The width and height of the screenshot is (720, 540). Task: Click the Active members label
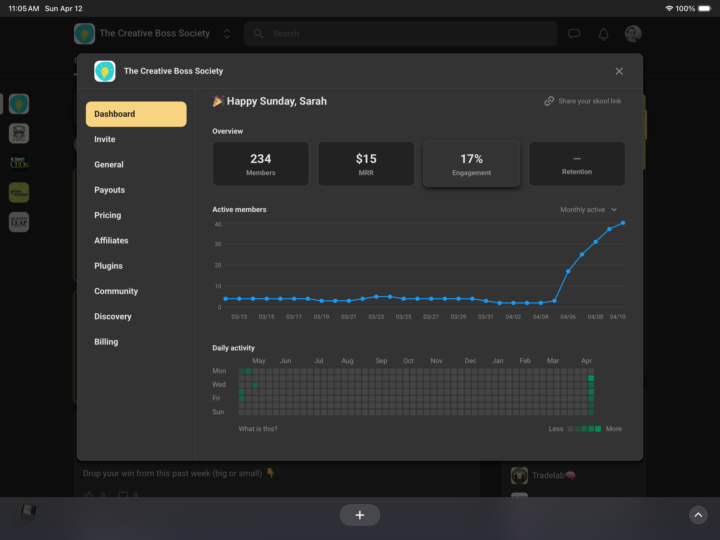pos(239,209)
